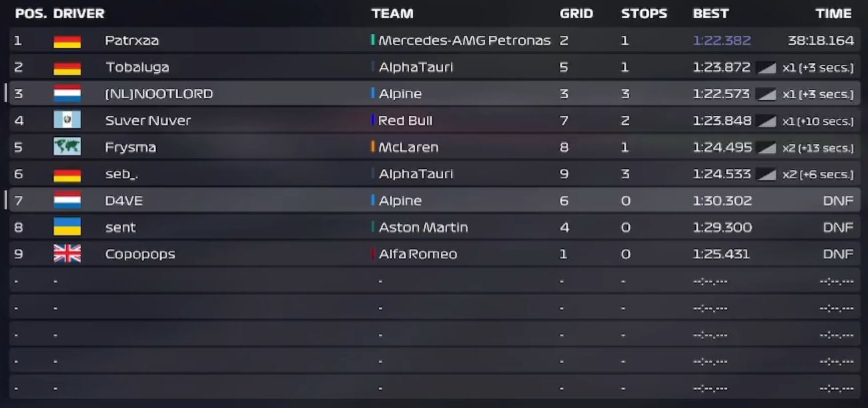This screenshot has width=868, height=408.
Task: Select the DRIVER column header
Action: pos(79,13)
